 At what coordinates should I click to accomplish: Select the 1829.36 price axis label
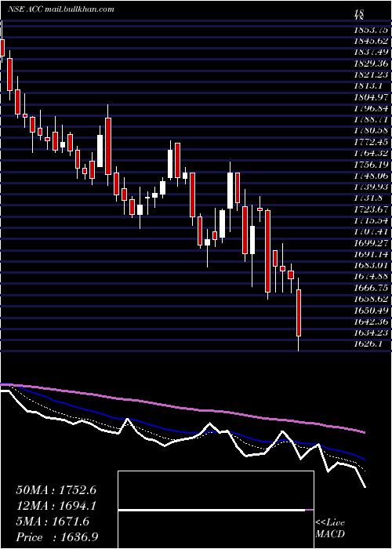coord(371,64)
